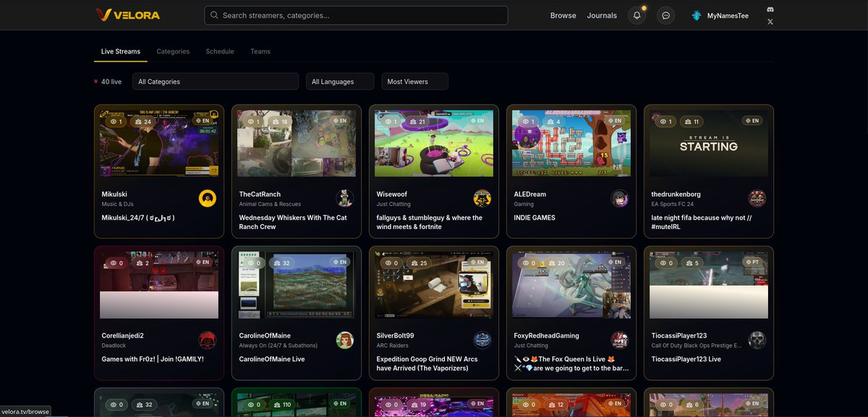Click 'Call Of Duty Black Ops' category text
This screenshot has height=417, width=868.
697,346
